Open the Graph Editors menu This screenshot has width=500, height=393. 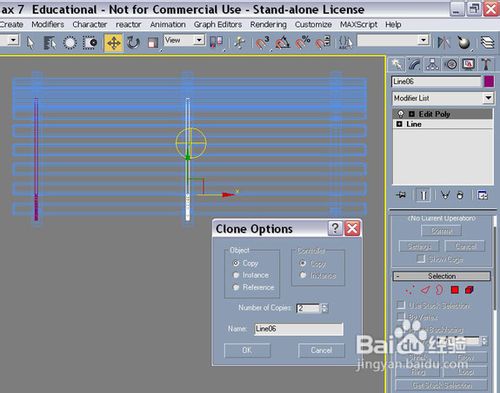[218, 25]
